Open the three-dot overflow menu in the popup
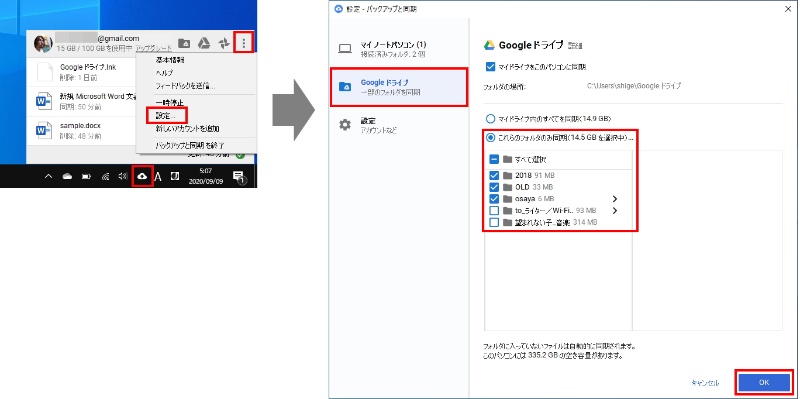800x399 pixels. (244, 43)
